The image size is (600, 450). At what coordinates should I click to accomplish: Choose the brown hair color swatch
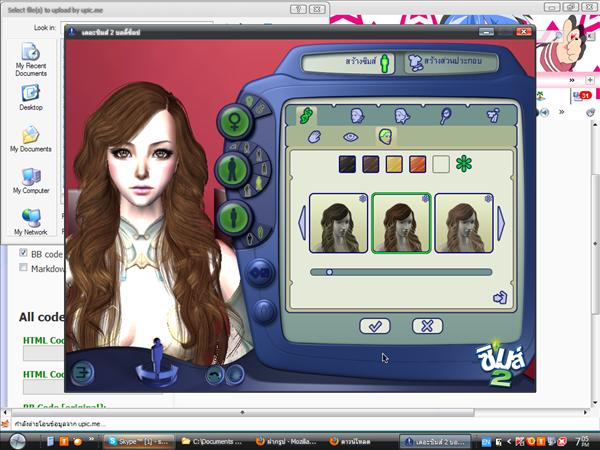tap(371, 164)
